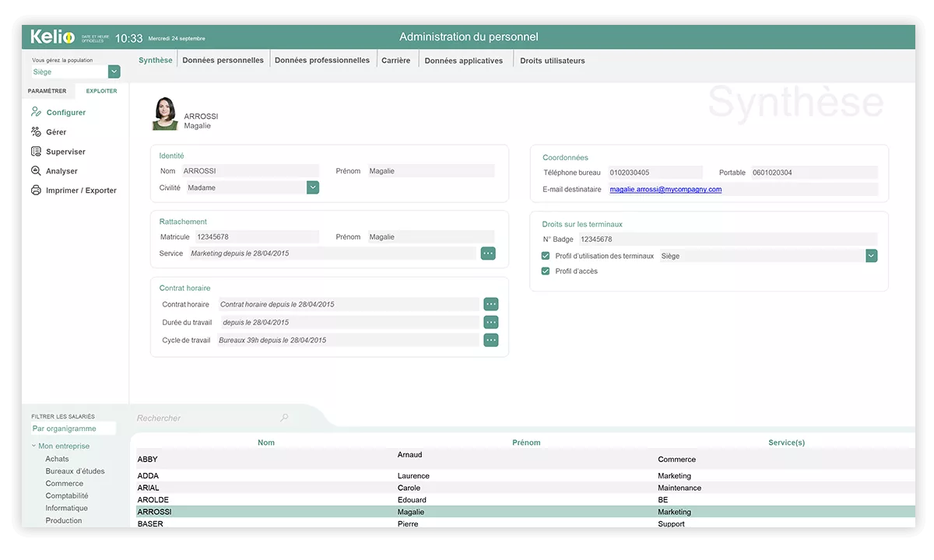Image resolution: width=934 pixels, height=560 pixels.
Task: Open the Civilité dropdown
Action: 312,187
